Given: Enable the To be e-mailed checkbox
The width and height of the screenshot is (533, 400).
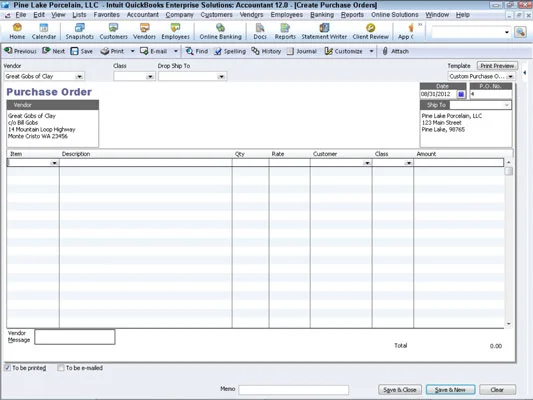Looking at the screenshot, I should [x=61, y=368].
